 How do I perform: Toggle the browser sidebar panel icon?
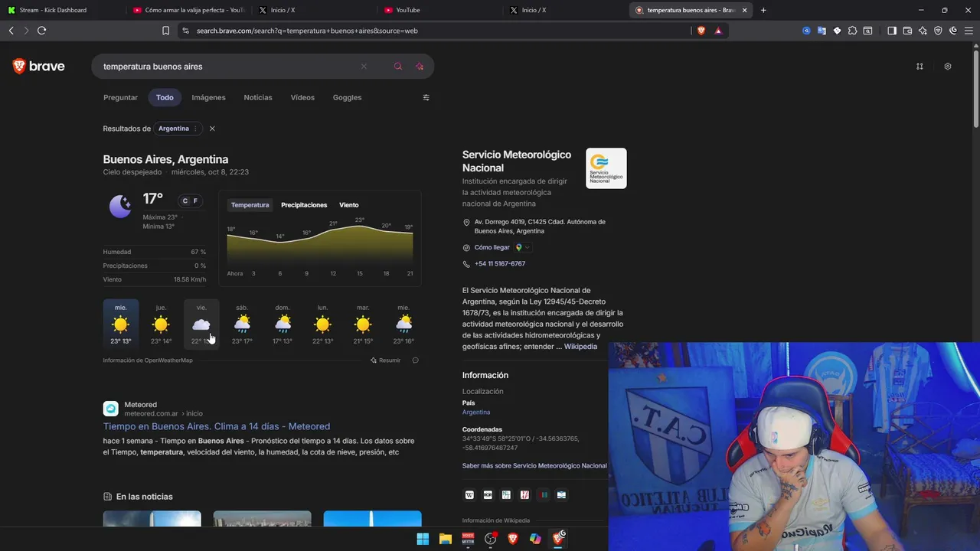tap(892, 31)
